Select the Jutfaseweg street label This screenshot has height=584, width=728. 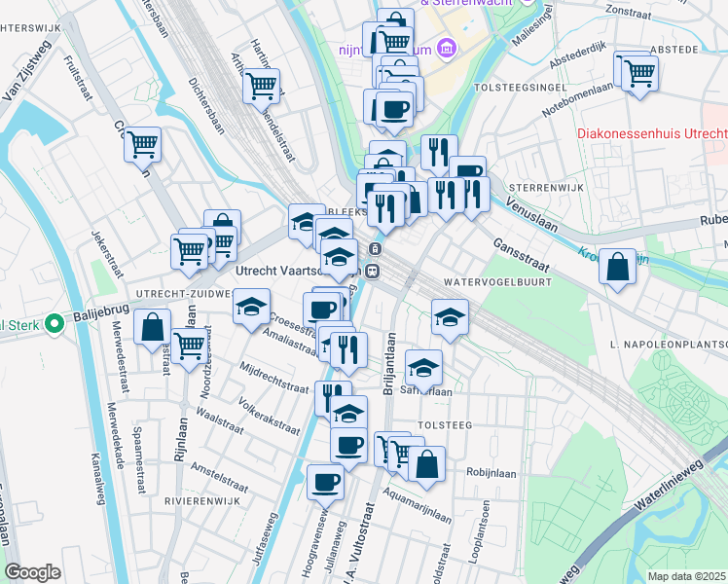[x=265, y=539]
